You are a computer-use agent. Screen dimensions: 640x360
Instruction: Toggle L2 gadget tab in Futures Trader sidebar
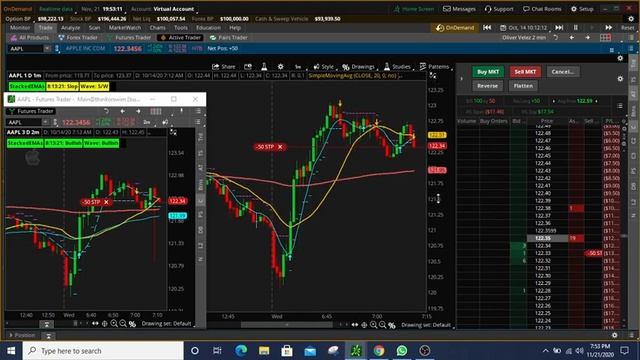pyautogui.click(x=200, y=245)
